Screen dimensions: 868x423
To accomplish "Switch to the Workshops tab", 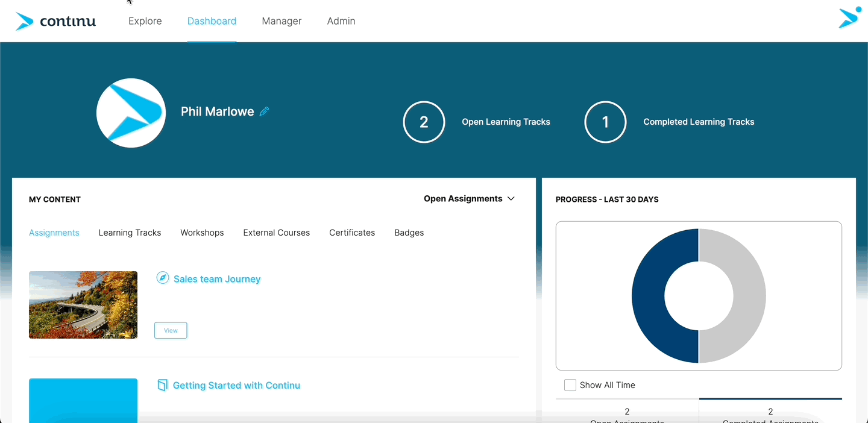I will 202,233.
